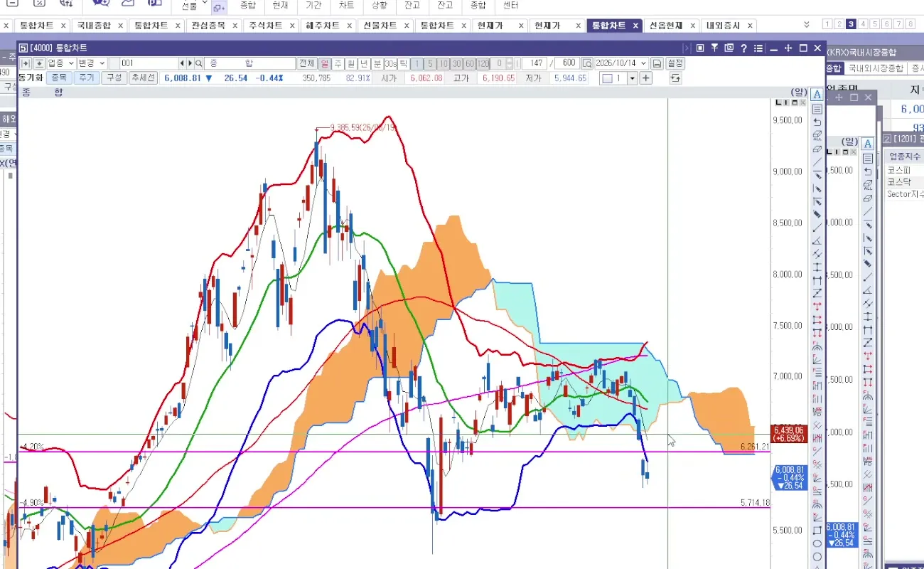Toggle the 일 (daily) period button
This screenshot has height=569, width=924.
[x=325, y=63]
